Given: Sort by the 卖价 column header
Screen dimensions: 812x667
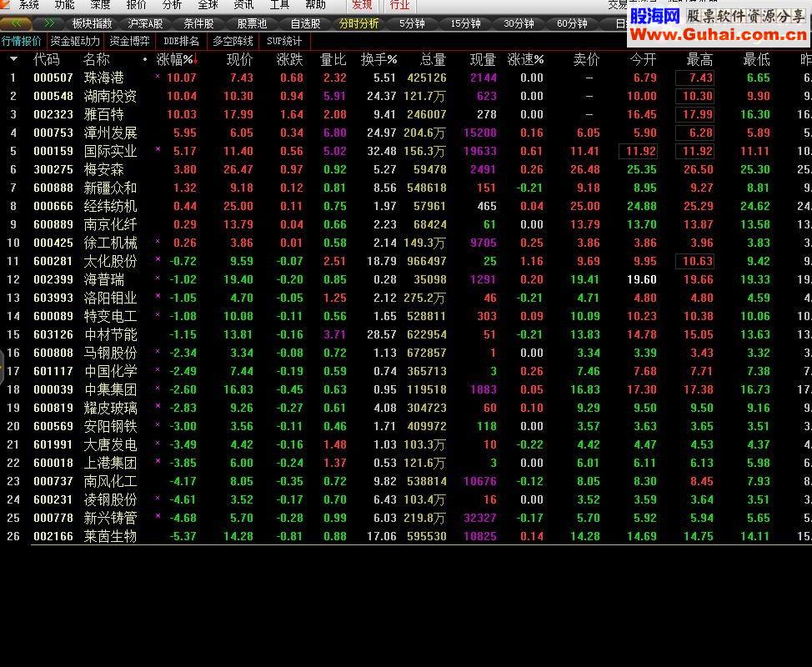Looking at the screenshot, I should 586,59.
